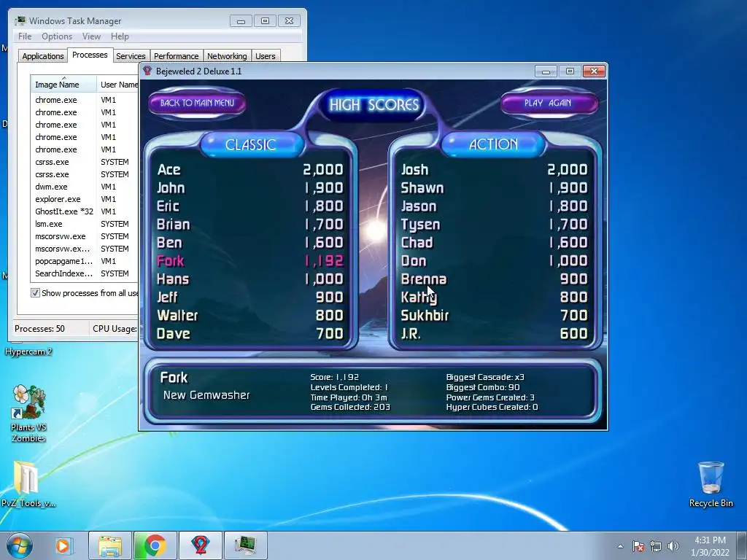Toggle Show processes from all users checkbox
The width and height of the screenshot is (747, 560).
pyautogui.click(x=35, y=293)
